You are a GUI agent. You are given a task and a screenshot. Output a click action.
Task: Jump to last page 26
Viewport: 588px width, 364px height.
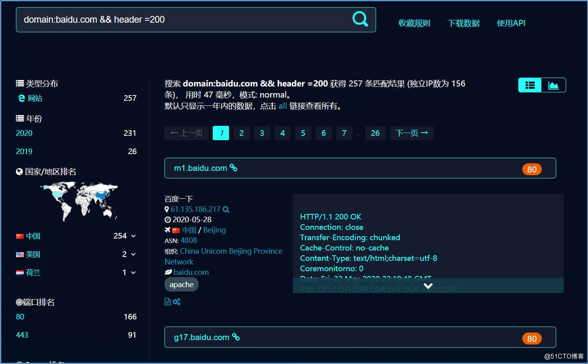pos(375,133)
